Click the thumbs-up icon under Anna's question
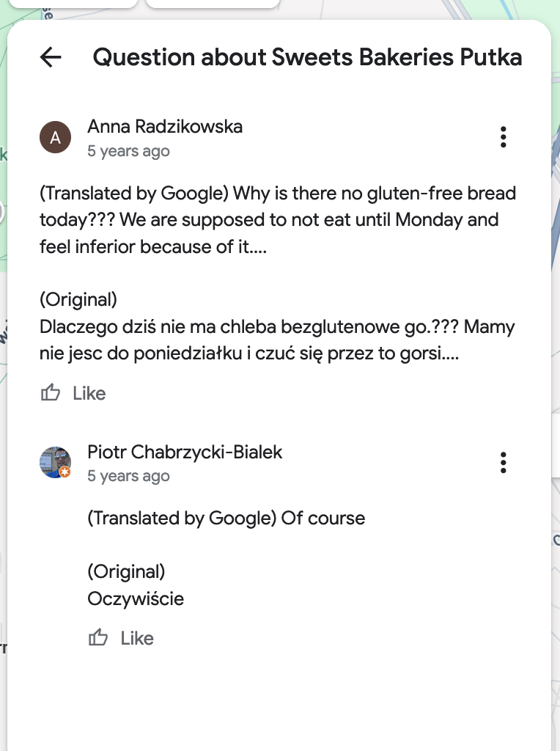 point(51,393)
